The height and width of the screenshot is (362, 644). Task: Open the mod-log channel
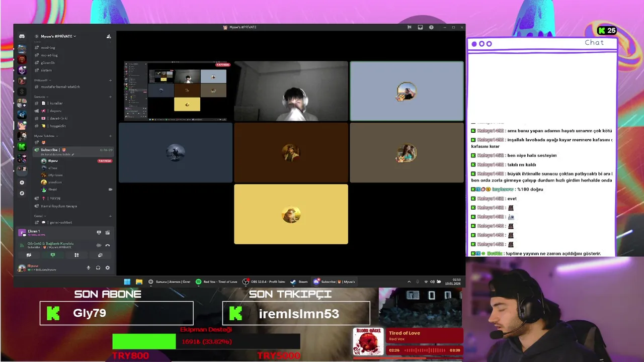pyautogui.click(x=73, y=48)
